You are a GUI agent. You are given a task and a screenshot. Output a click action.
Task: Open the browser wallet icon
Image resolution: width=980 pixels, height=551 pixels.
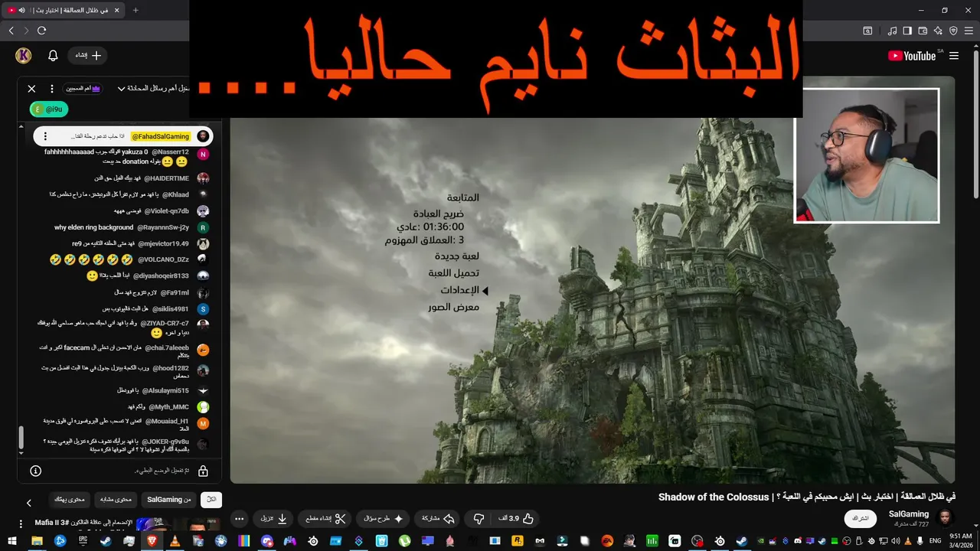tap(923, 31)
